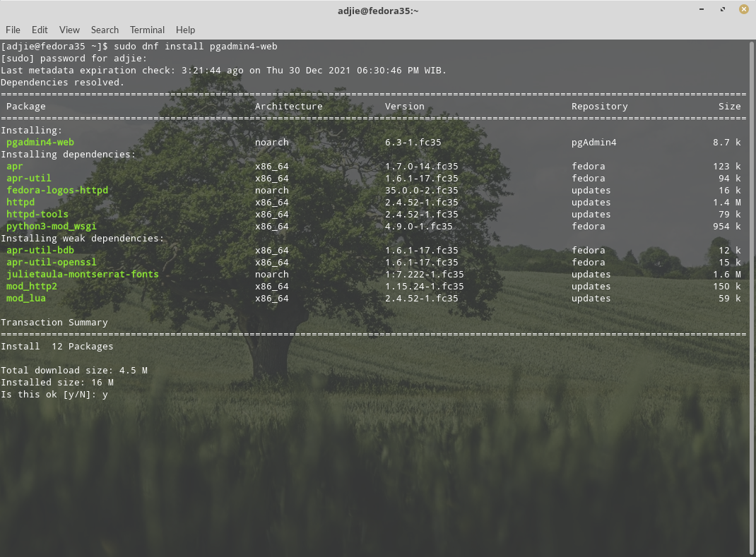This screenshot has width=756, height=557.
Task: Click the httpd package name
Action: [x=20, y=203]
